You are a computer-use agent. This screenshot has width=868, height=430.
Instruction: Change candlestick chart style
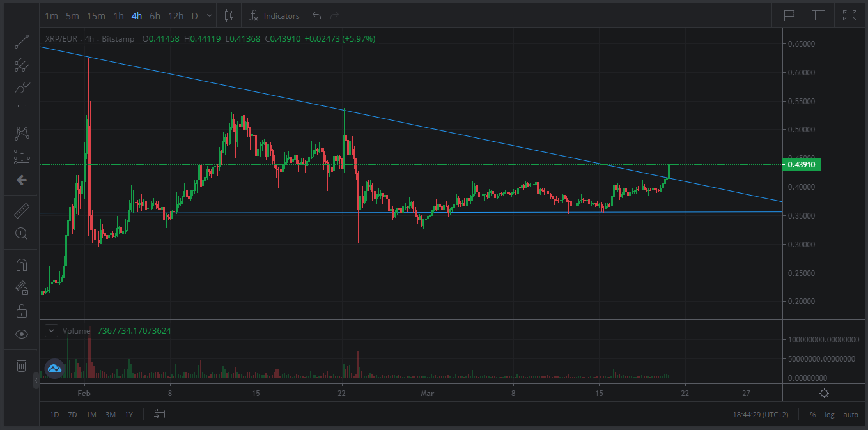[x=229, y=15]
